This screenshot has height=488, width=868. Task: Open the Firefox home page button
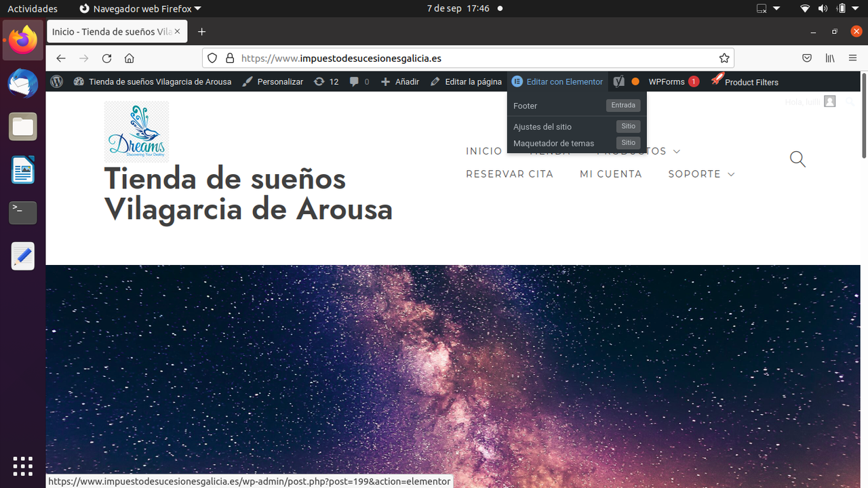[x=130, y=58]
